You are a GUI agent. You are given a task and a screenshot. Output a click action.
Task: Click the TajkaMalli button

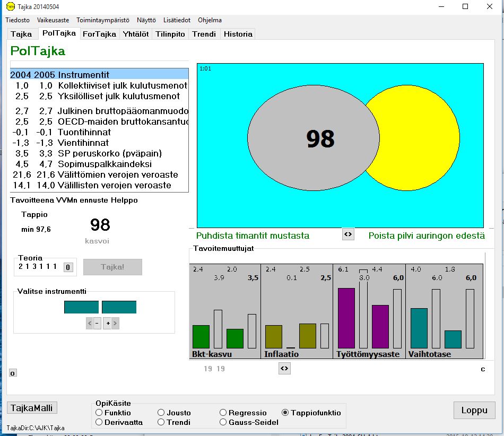[32, 408]
